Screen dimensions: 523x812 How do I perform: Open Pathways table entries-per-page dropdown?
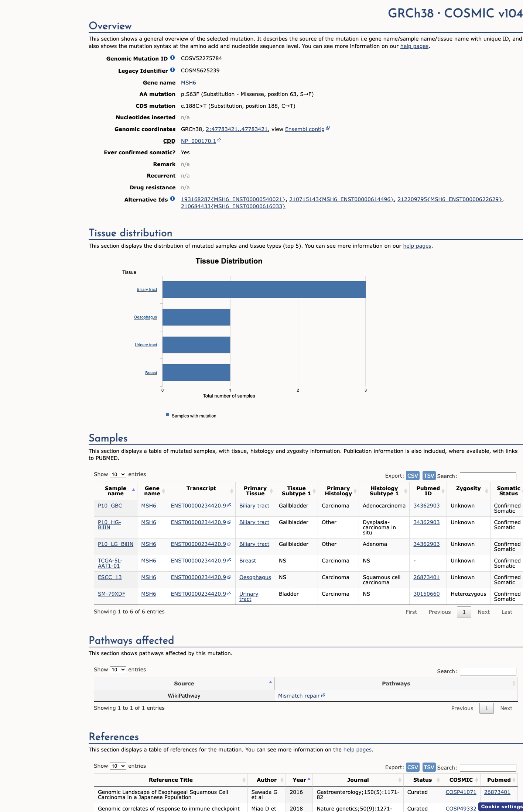[x=118, y=670]
